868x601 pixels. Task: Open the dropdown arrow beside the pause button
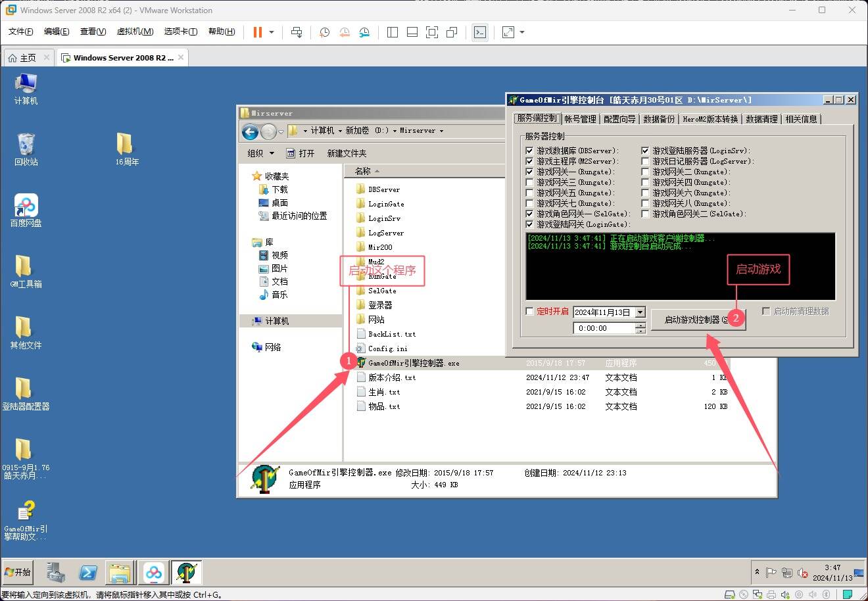(x=272, y=32)
